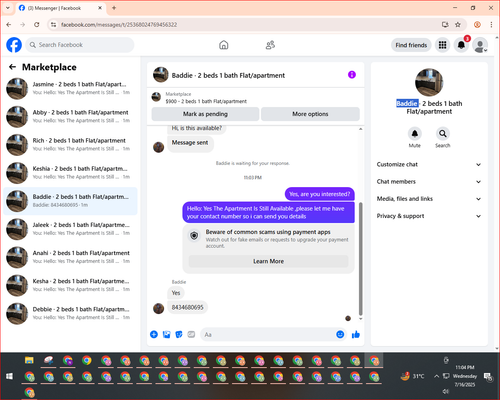Click the weather 31°C taskbar widget
This screenshot has height=400, width=500.
point(413,376)
